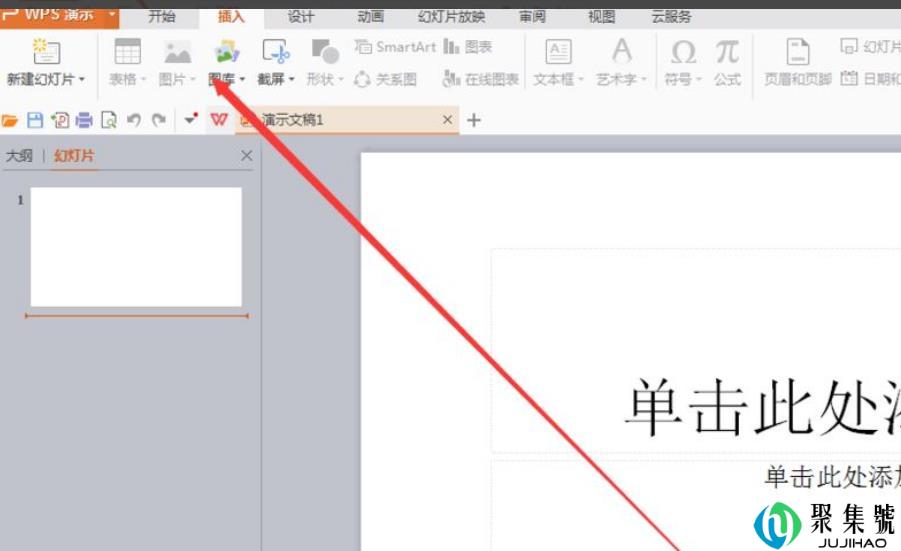Click the print icon in quick toolbar
Screen dimensions: 901x551
84,120
